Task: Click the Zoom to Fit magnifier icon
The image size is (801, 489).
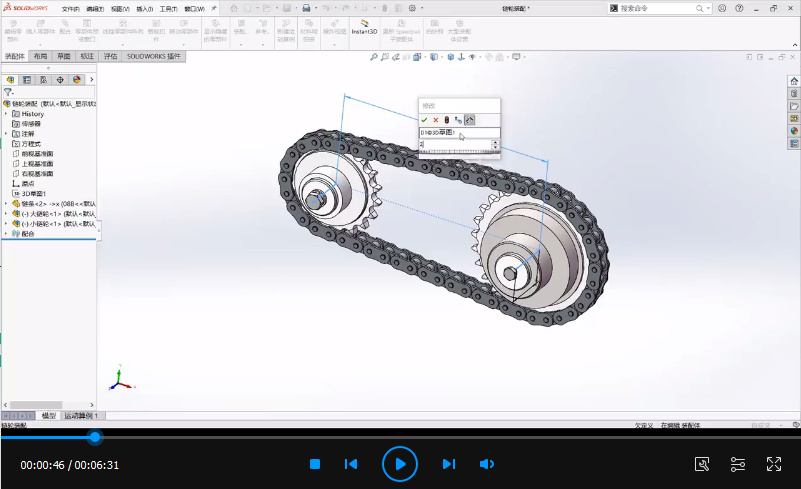Action: (x=374, y=57)
